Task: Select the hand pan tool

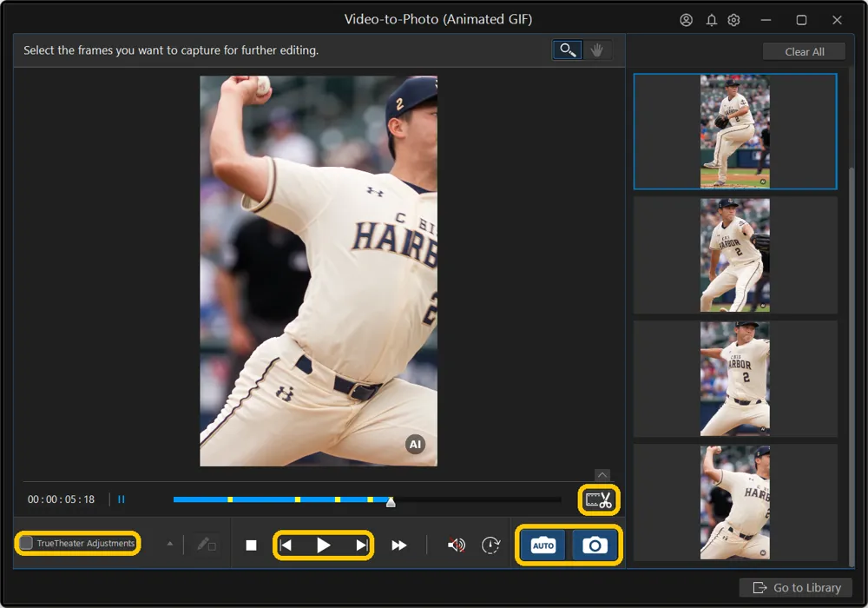Action: click(x=597, y=50)
